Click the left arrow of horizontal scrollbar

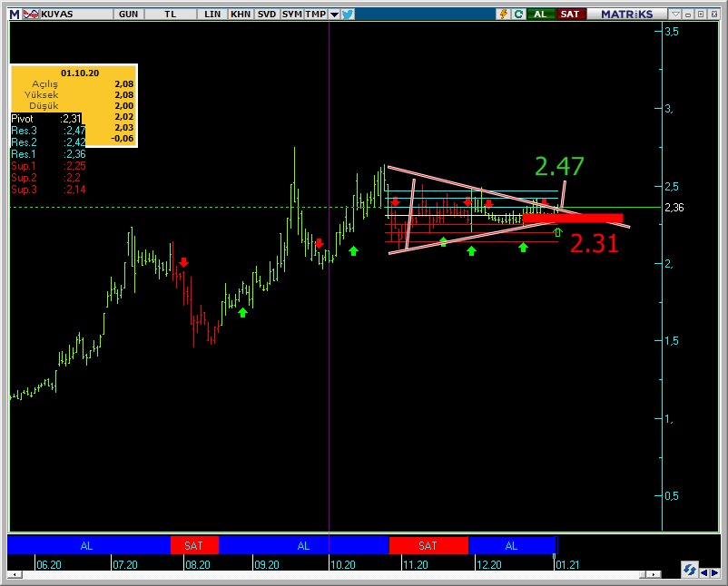(x=15, y=575)
